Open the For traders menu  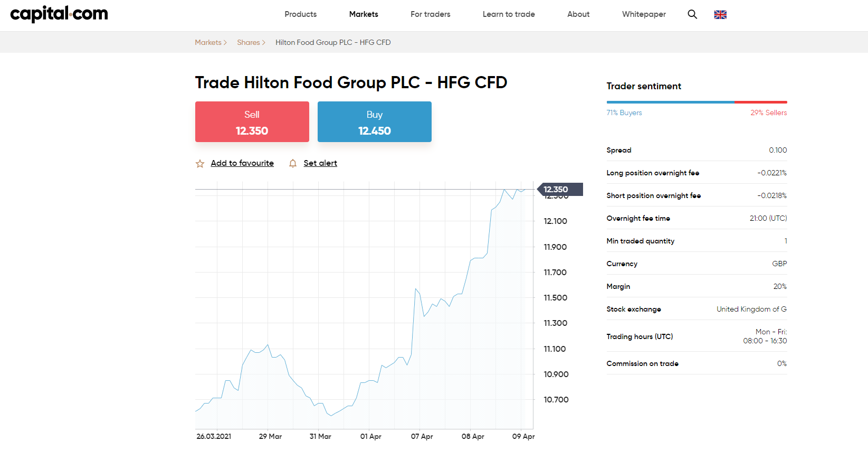point(431,14)
